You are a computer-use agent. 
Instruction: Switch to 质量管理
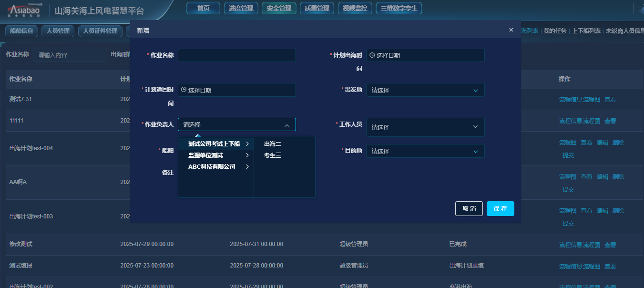[x=317, y=8]
